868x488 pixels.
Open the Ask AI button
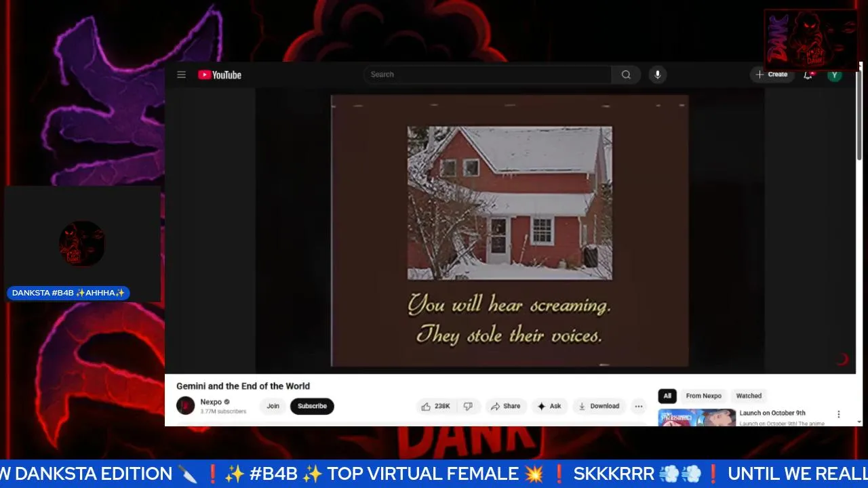(549, 406)
